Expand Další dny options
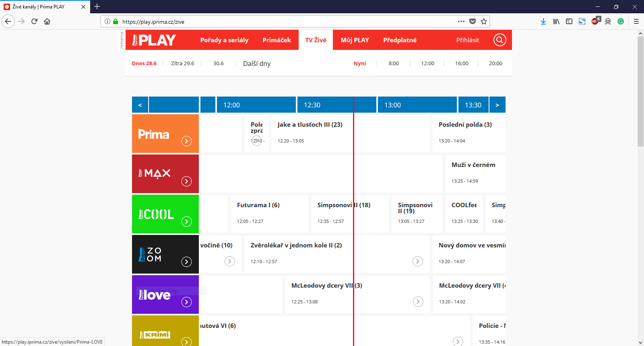 pos(257,64)
